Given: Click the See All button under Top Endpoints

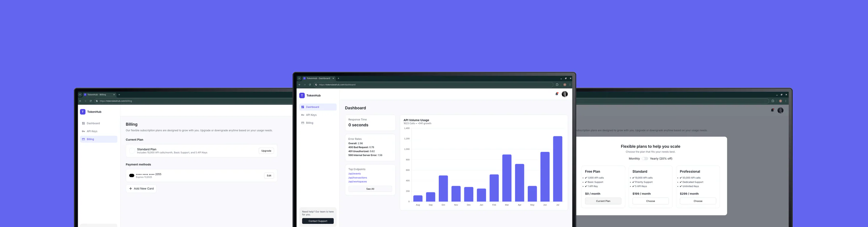Looking at the screenshot, I should pyautogui.click(x=370, y=189).
